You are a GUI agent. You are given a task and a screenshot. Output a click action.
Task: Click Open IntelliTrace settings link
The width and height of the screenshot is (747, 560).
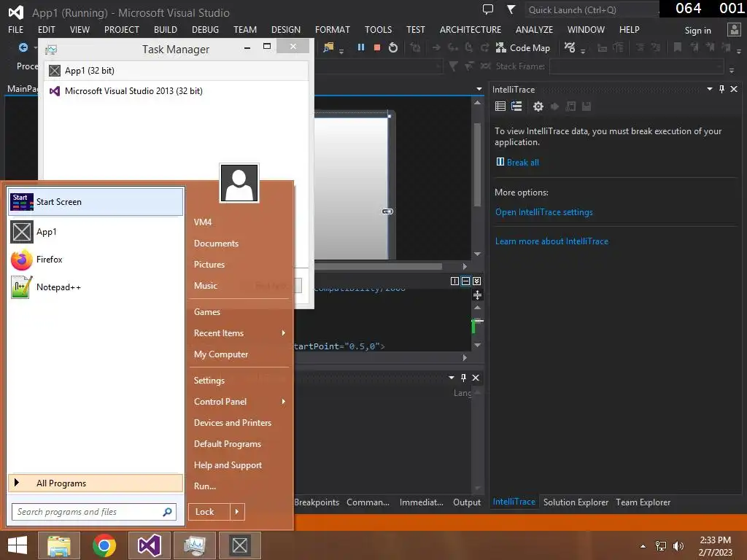(x=544, y=212)
